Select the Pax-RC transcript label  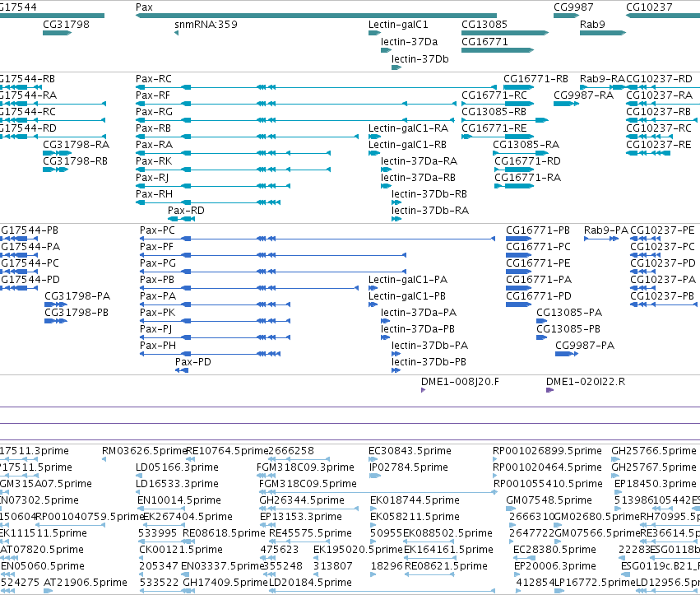(154, 79)
